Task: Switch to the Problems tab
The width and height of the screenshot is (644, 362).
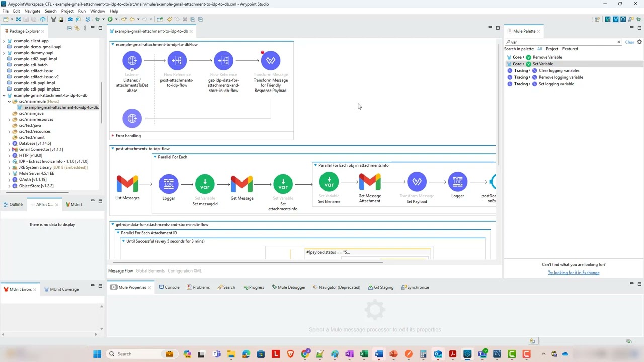Action: tap(198, 287)
